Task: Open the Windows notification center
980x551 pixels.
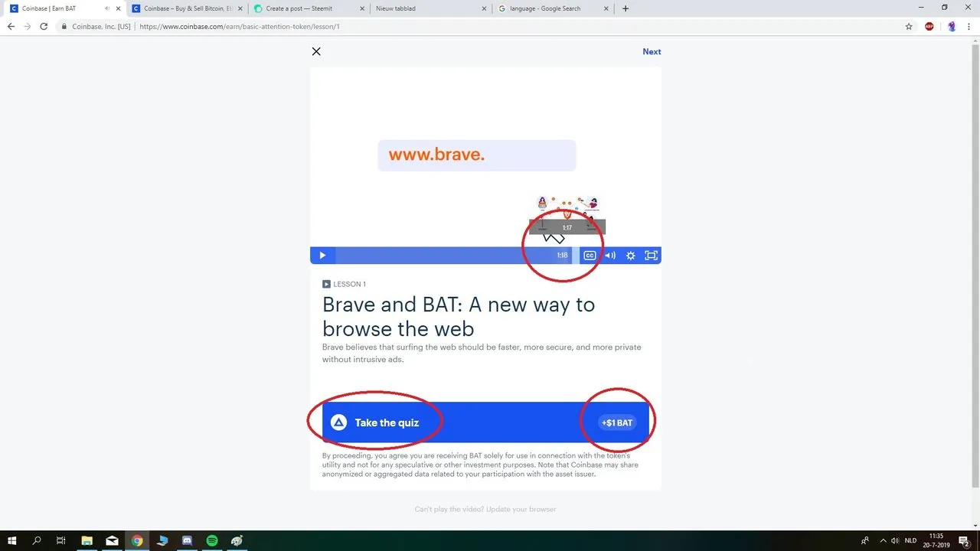Action: point(964,540)
